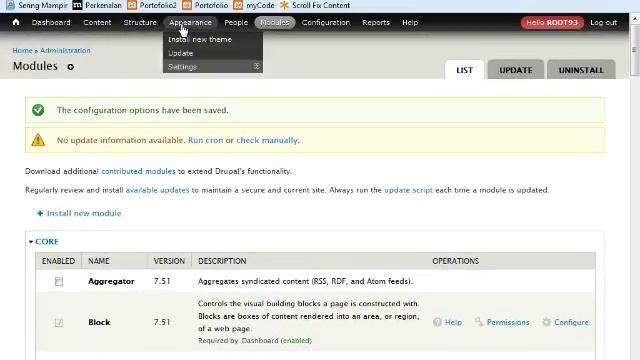The image size is (640, 360).
Task: Select Update in Appearance dropdown
Action: click(180, 53)
